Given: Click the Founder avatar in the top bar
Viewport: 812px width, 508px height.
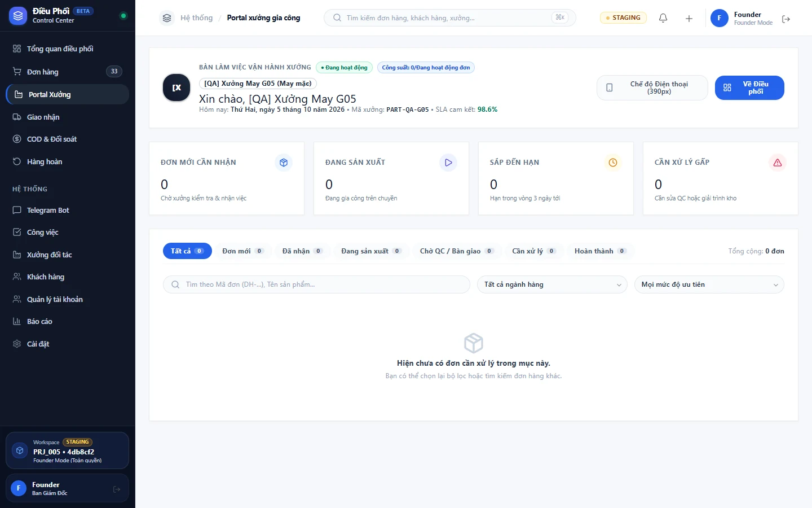Looking at the screenshot, I should click(720, 18).
